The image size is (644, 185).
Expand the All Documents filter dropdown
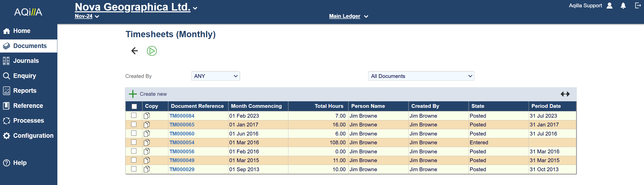coord(421,76)
